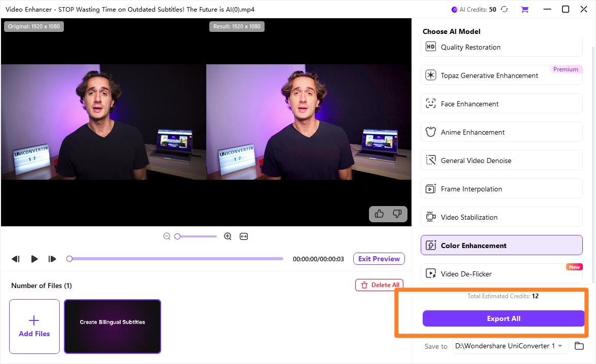Exit the preview mode
The width and height of the screenshot is (596, 364).
coord(379,258)
